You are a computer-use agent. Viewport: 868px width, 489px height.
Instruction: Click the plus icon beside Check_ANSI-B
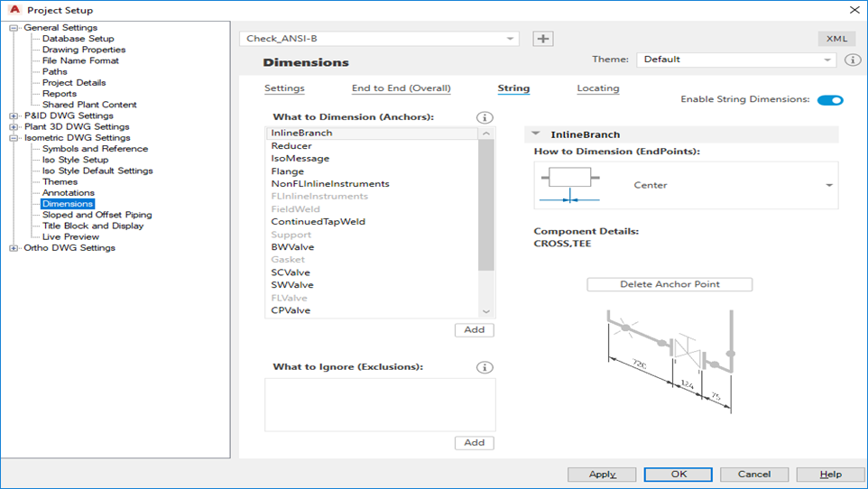[542, 39]
